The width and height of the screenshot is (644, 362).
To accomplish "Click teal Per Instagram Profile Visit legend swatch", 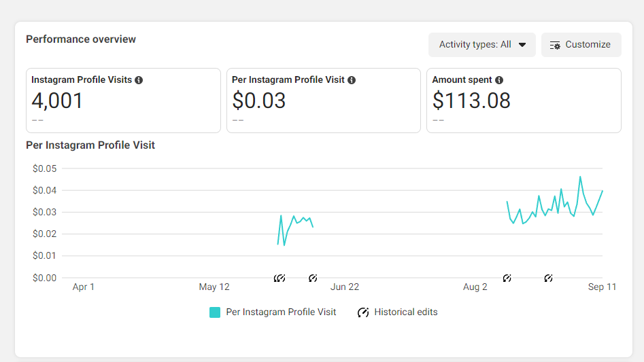I will tap(215, 312).
